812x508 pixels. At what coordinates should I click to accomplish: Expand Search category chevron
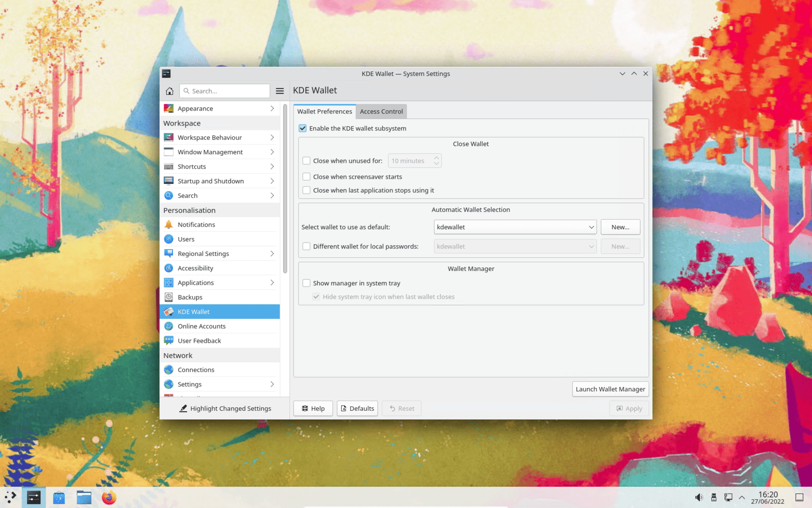point(272,195)
